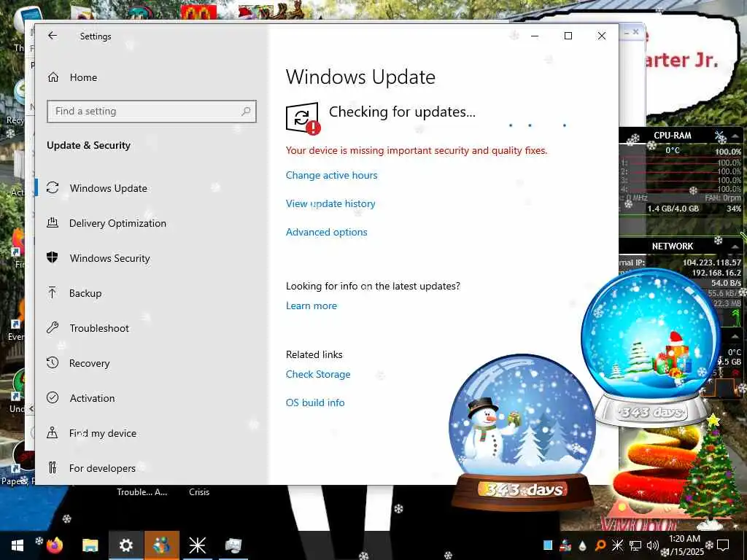Click the gifts snow globe gadget
The width and height of the screenshot is (747, 560).
pyautogui.click(x=651, y=346)
